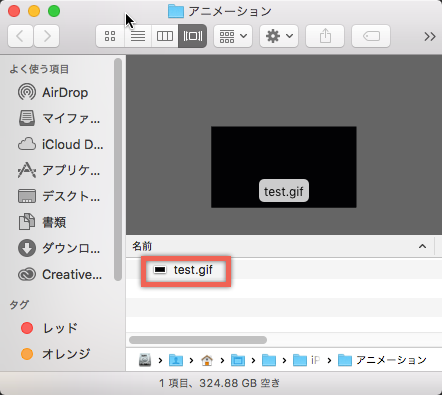442x395 pixels.
Task: Click the disk icon in path bar
Action: pyautogui.click(x=145, y=360)
